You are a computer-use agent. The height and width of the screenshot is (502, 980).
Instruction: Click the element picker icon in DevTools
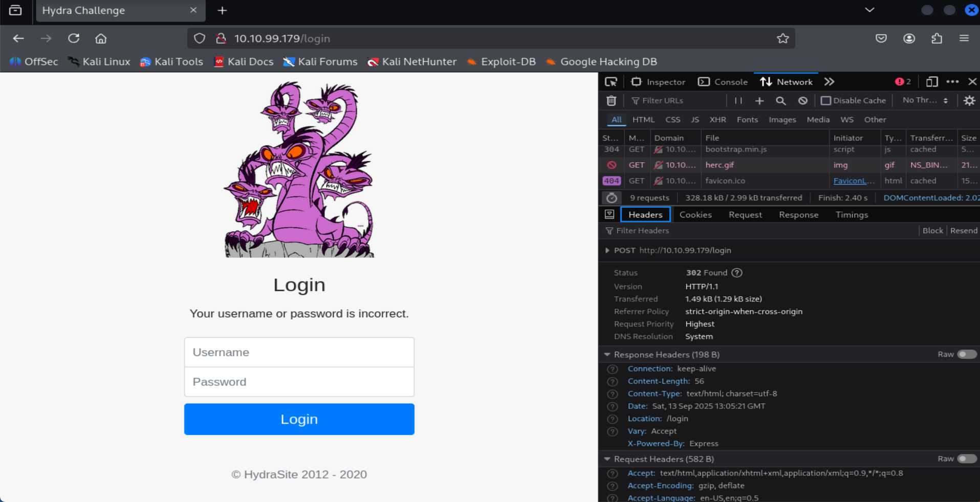(611, 82)
